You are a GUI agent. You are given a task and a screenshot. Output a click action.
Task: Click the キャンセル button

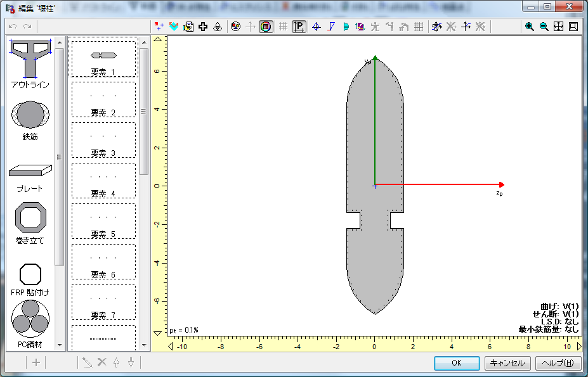pos(507,363)
